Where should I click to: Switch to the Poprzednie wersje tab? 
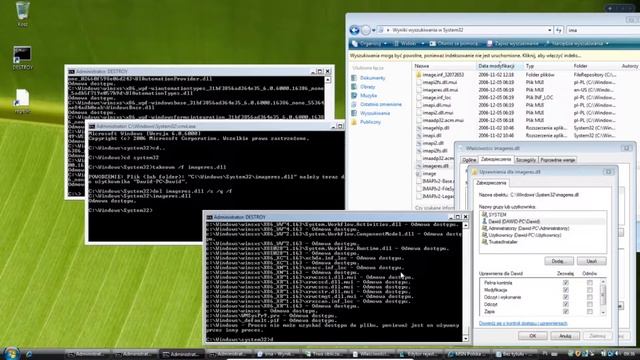(558, 160)
